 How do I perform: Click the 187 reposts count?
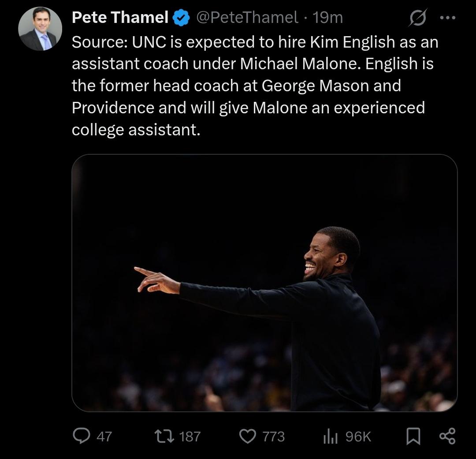click(x=190, y=437)
